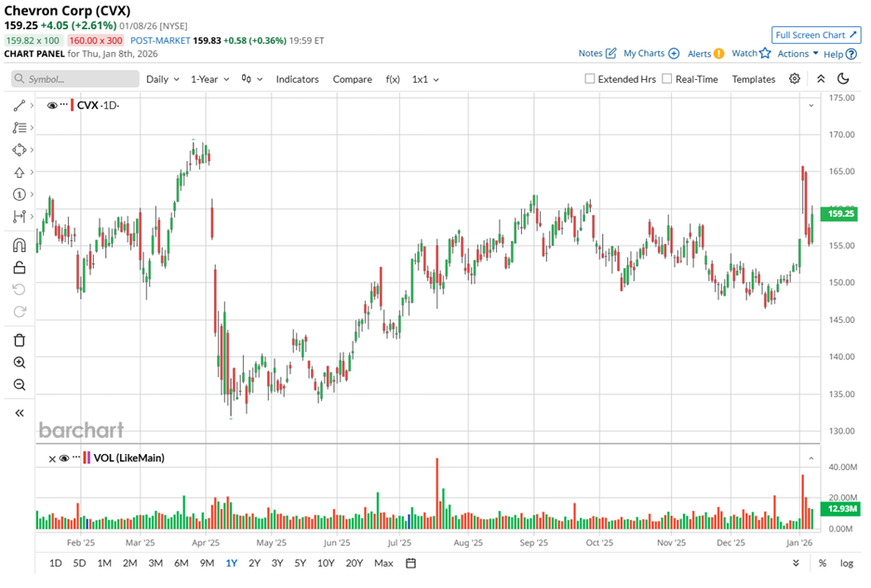The image size is (871, 588).
Task: Toggle log scale mode
Action: [x=846, y=563]
